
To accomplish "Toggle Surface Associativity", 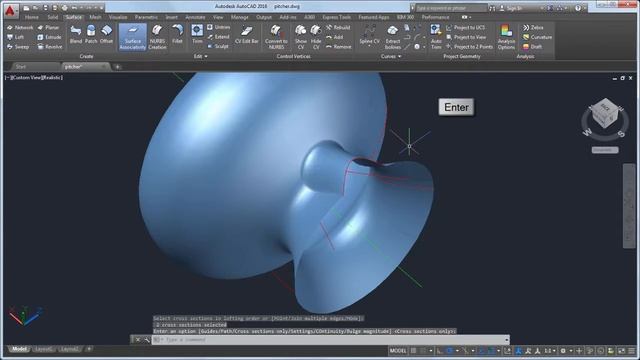I will [x=133, y=37].
